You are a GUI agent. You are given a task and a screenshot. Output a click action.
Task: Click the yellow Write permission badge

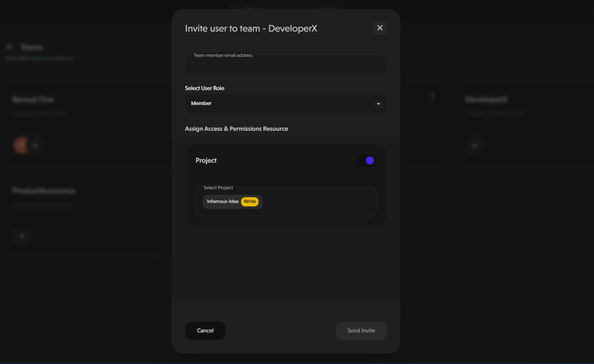[250, 202]
